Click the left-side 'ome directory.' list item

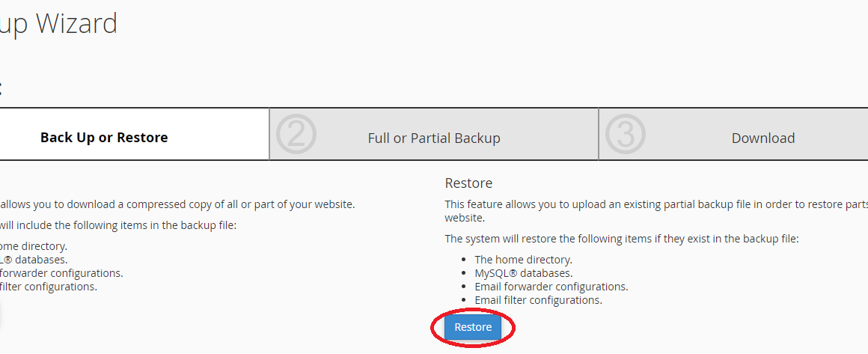click(34, 246)
